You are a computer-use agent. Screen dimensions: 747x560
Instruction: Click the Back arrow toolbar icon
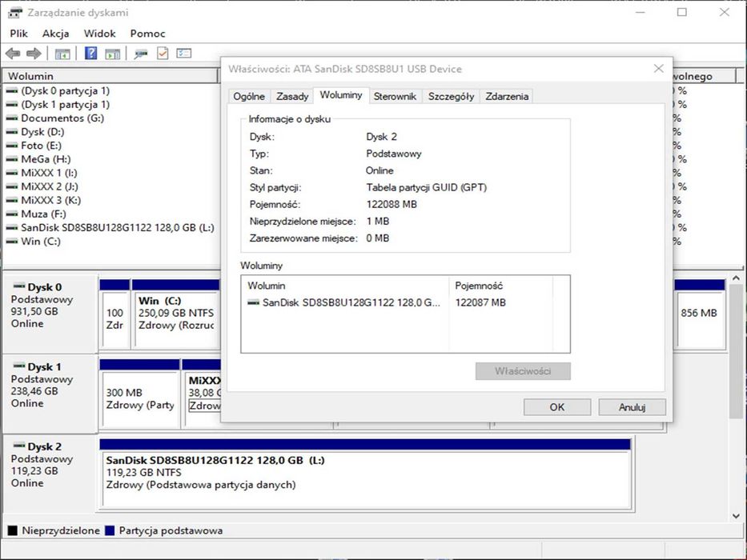tap(13, 54)
